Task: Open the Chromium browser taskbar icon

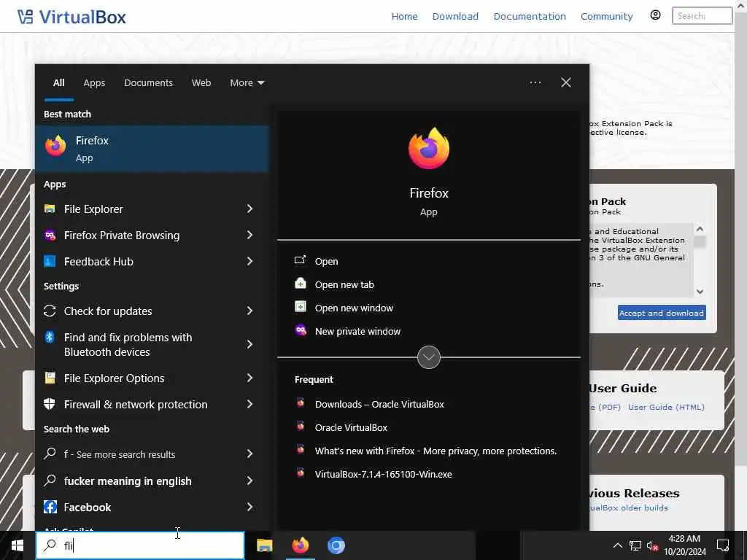Action: (336, 545)
